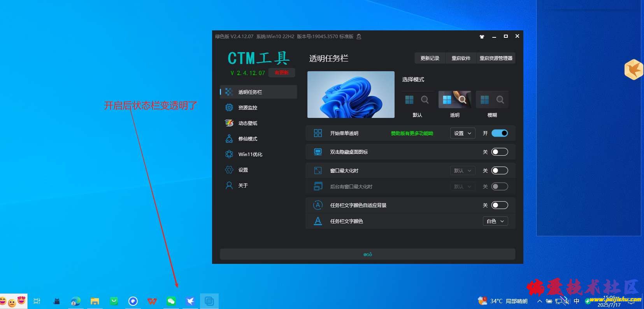
Task: Expand 开始菜单透明 设置 dropdown
Action: tap(463, 133)
